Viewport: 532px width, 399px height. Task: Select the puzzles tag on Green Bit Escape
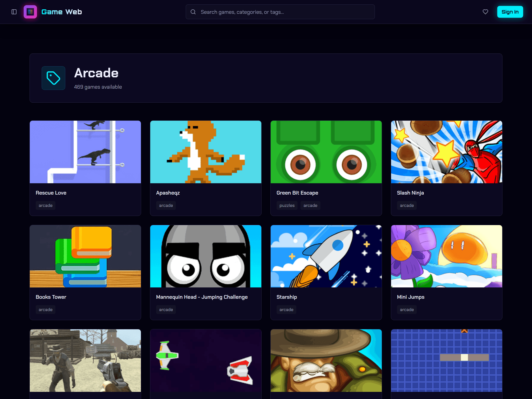pyautogui.click(x=287, y=205)
